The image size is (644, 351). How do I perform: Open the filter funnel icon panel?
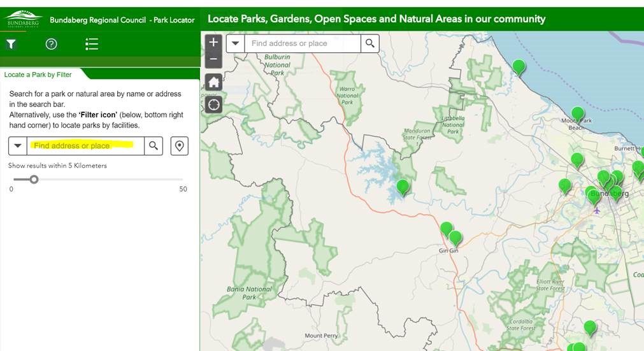(11, 44)
